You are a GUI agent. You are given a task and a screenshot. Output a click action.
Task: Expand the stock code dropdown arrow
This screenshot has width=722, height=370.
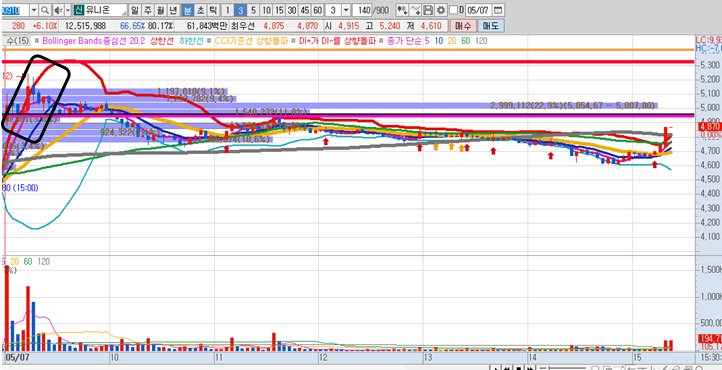[x=34, y=10]
